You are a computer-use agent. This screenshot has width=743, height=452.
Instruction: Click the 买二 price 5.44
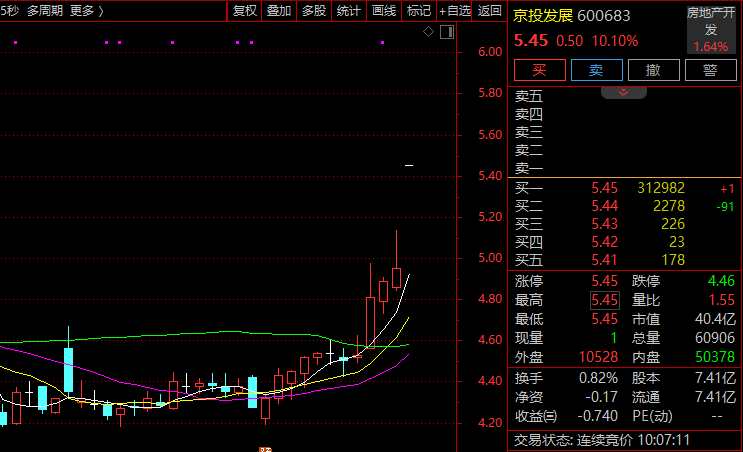coord(604,206)
